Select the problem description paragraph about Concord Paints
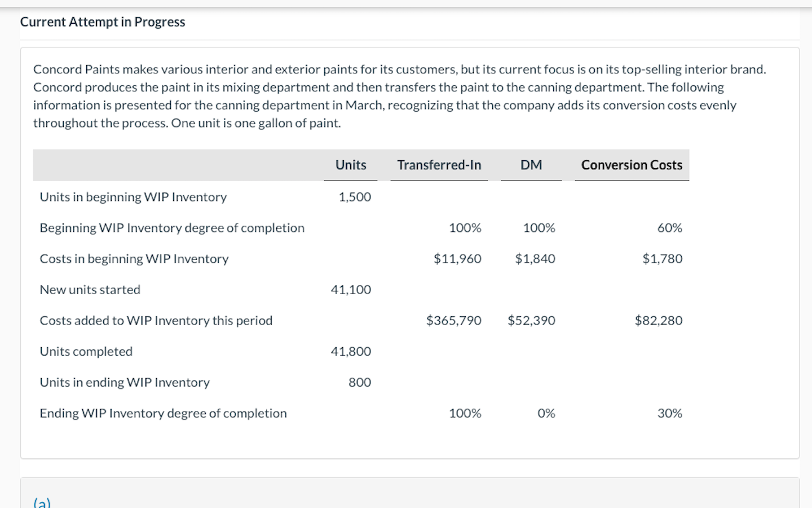This screenshot has height=508, width=812. [x=400, y=96]
